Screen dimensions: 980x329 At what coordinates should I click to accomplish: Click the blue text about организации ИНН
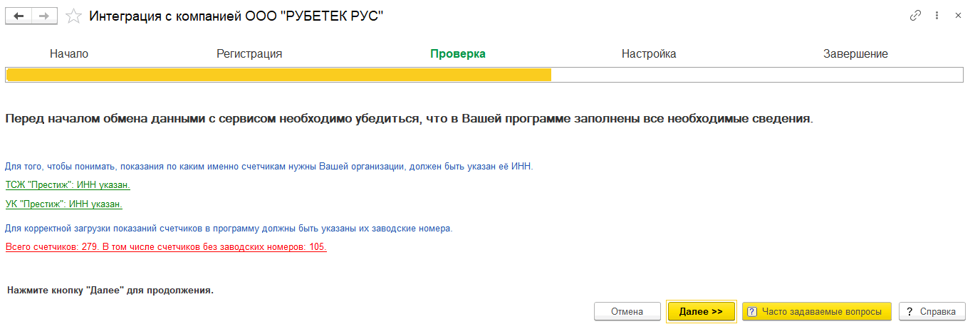pos(269,166)
